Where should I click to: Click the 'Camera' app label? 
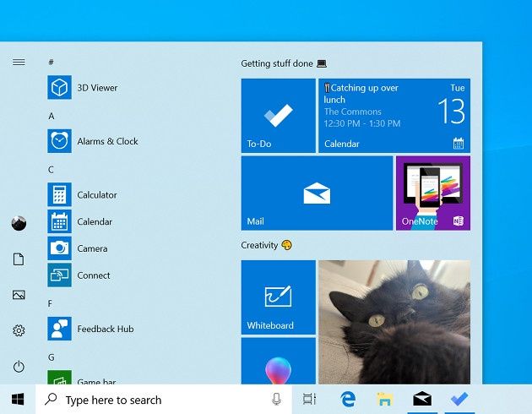tap(92, 248)
